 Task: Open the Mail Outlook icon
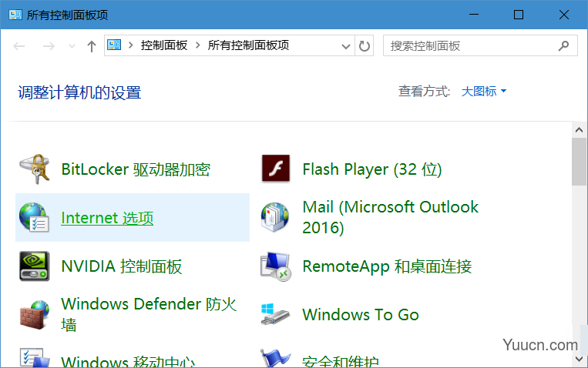275,217
